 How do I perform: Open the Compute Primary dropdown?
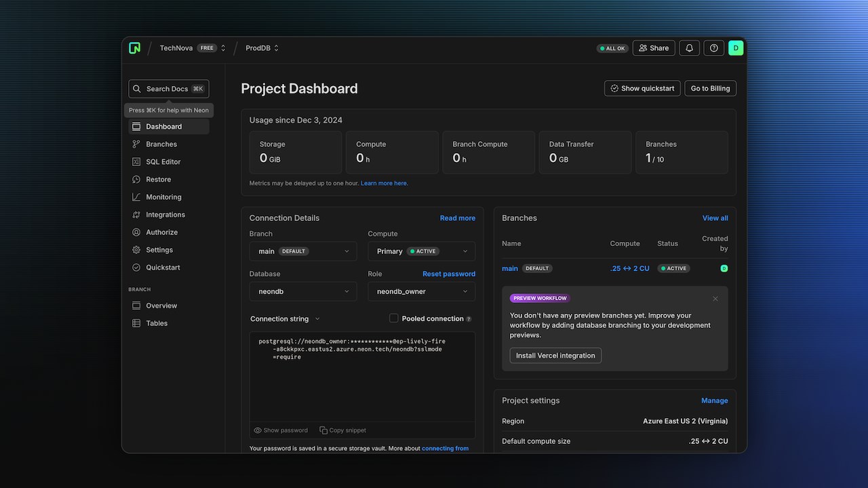coord(421,251)
